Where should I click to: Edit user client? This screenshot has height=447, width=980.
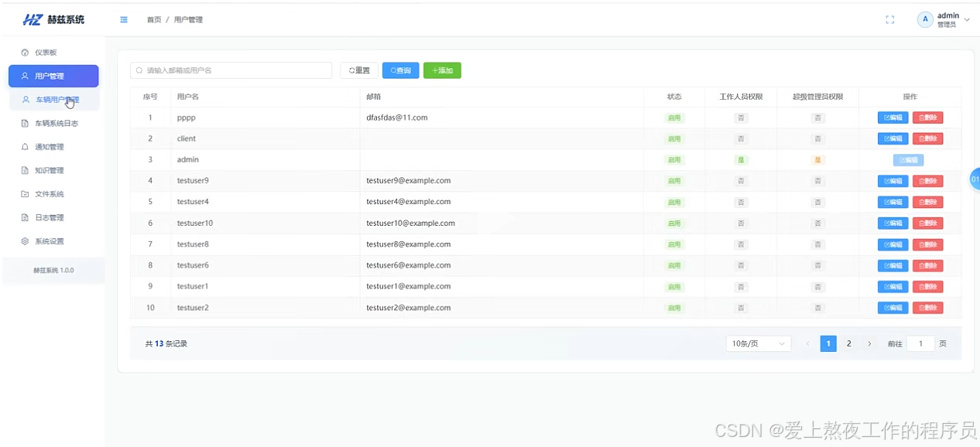(x=893, y=138)
